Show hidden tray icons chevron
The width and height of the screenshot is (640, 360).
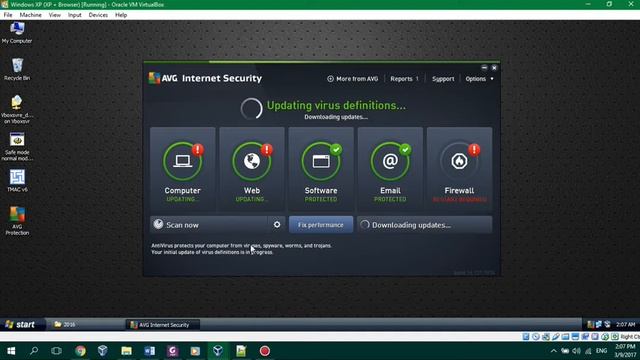553,351
